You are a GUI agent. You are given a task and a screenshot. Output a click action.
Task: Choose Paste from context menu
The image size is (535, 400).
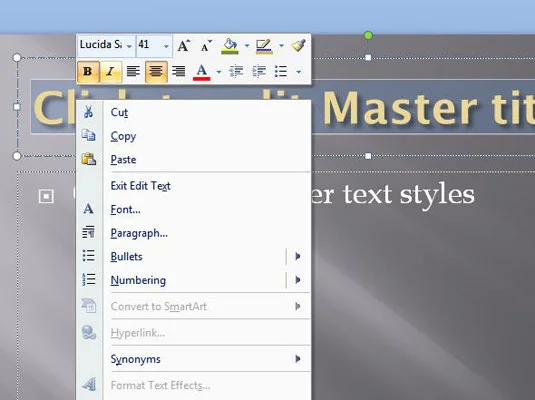coord(194,159)
